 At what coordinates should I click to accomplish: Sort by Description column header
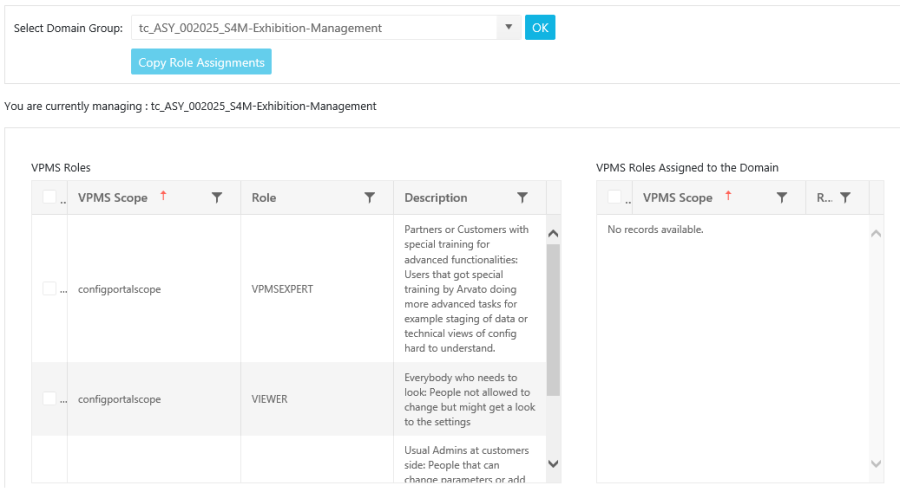(x=435, y=198)
